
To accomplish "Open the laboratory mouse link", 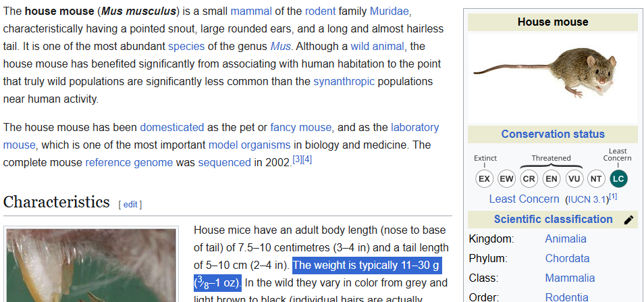I will tap(414, 127).
